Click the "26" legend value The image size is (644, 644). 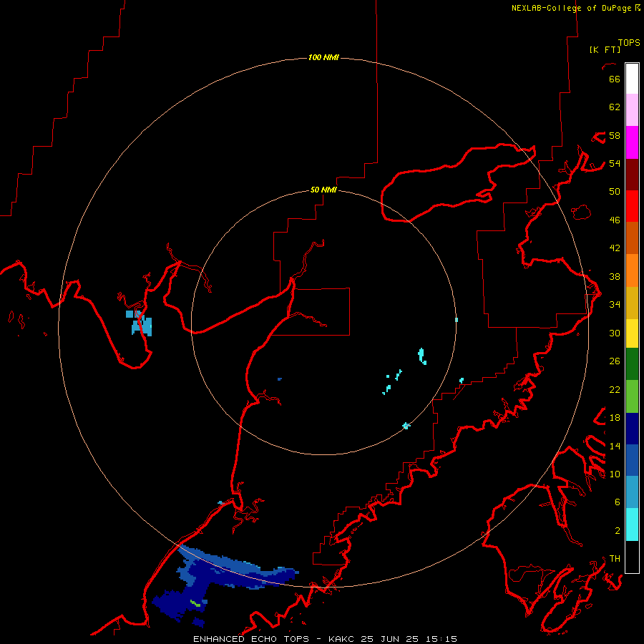(x=615, y=361)
